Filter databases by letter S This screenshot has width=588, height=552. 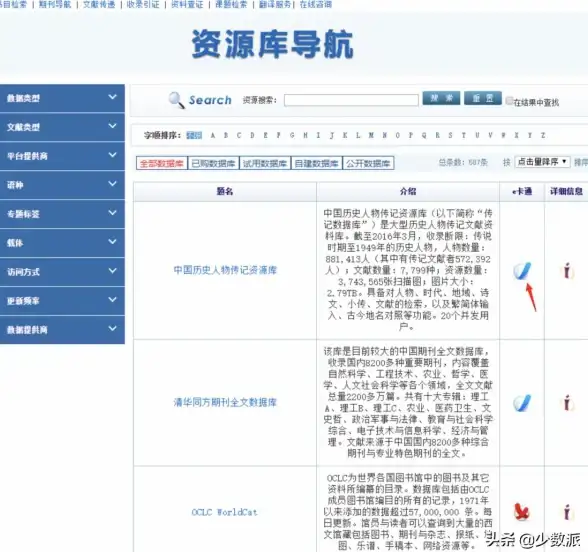coord(450,135)
